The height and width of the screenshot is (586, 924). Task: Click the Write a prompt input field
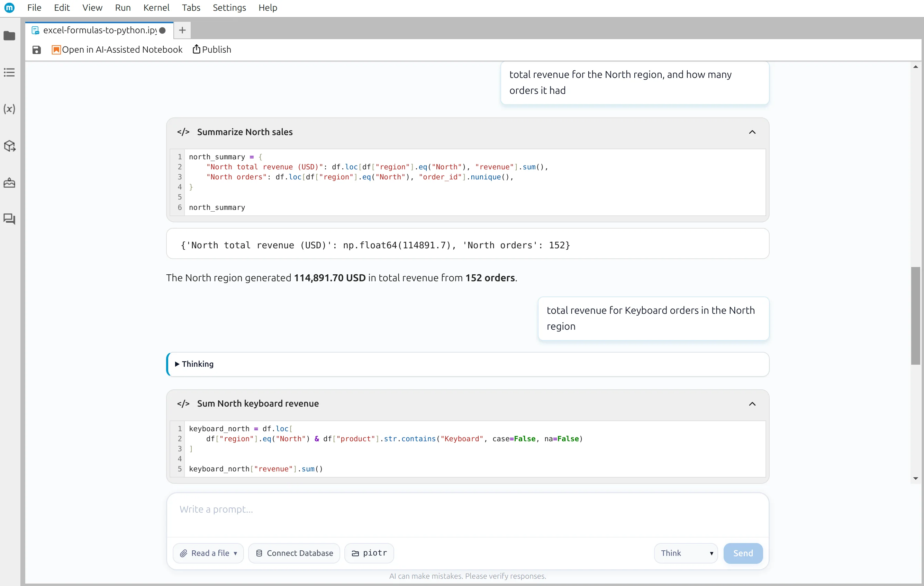(x=468, y=515)
